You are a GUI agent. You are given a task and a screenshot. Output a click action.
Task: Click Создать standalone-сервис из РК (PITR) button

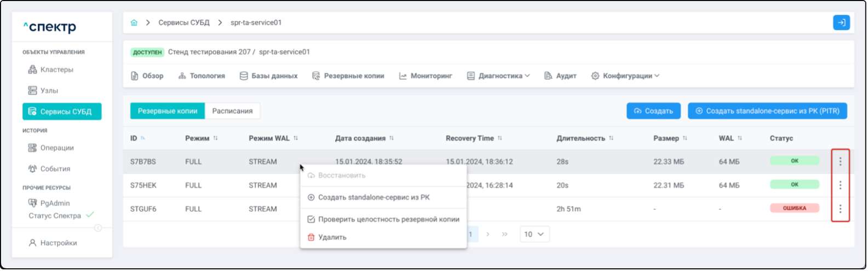tap(767, 111)
